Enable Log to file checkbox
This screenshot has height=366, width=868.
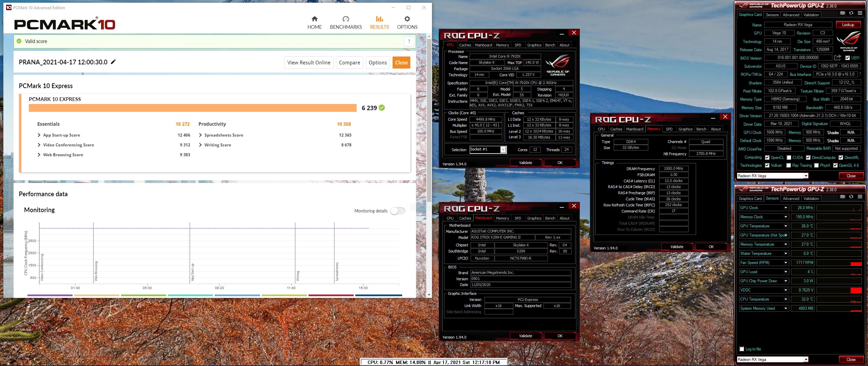pos(742,349)
